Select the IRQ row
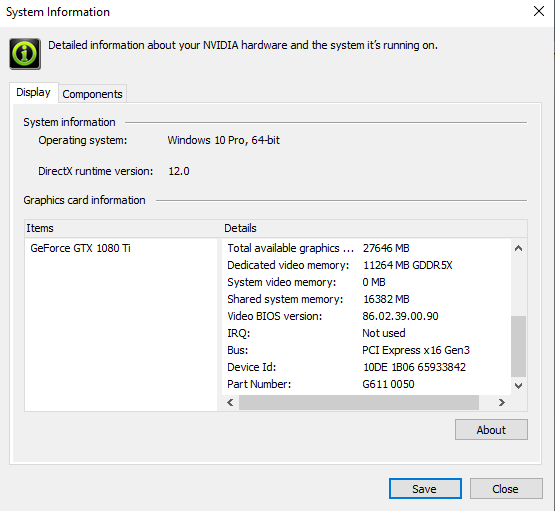The height and width of the screenshot is (511, 555). 366,333
